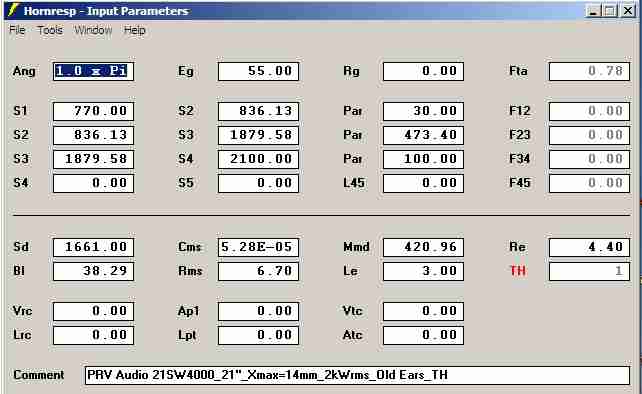Edit the Sd value 1661.00
Viewport: 642px width, 394px height.
[93, 247]
